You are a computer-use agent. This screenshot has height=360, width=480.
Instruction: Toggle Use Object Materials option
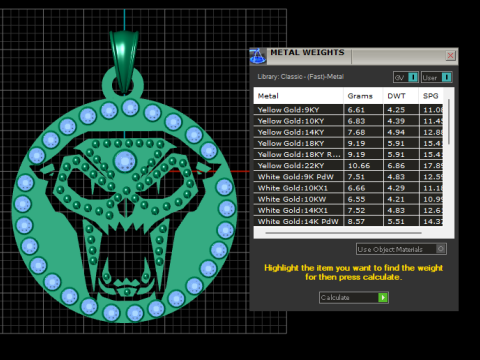(401, 249)
